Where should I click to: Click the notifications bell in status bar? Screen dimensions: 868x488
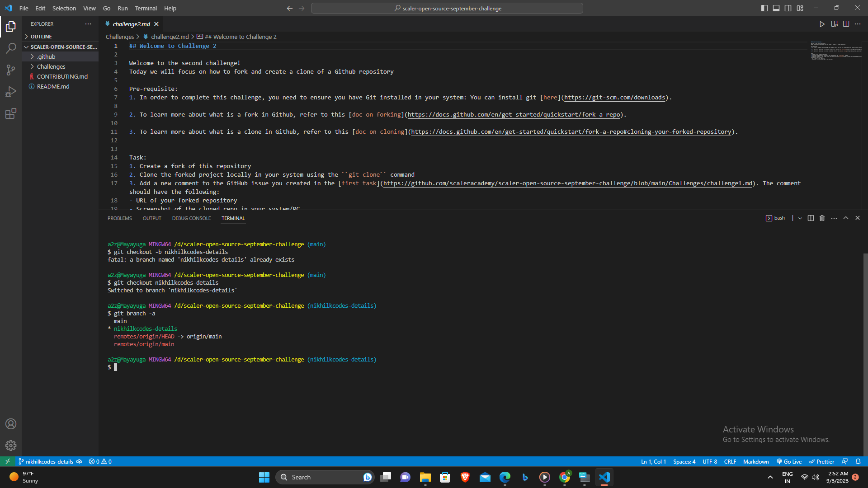coord(858,461)
